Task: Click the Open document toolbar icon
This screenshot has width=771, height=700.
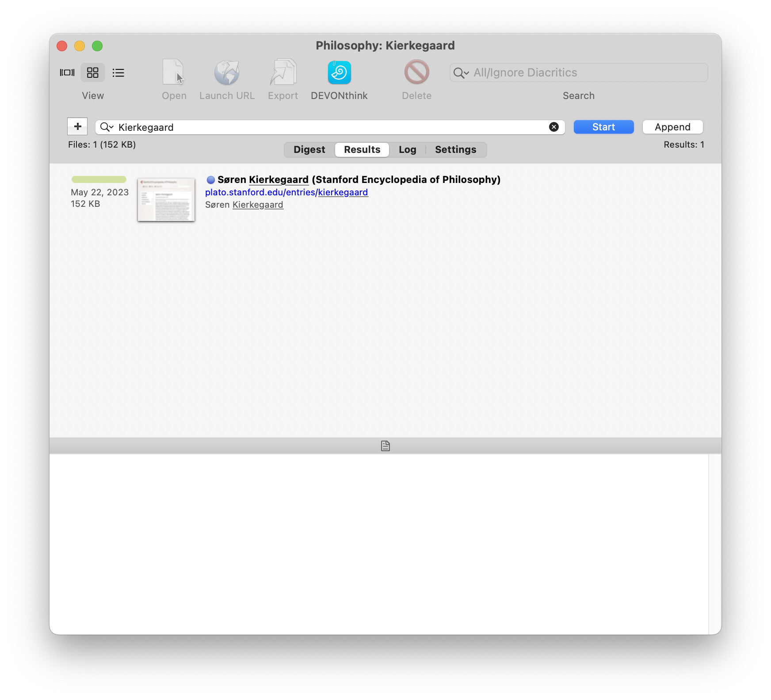Action: [x=173, y=72]
